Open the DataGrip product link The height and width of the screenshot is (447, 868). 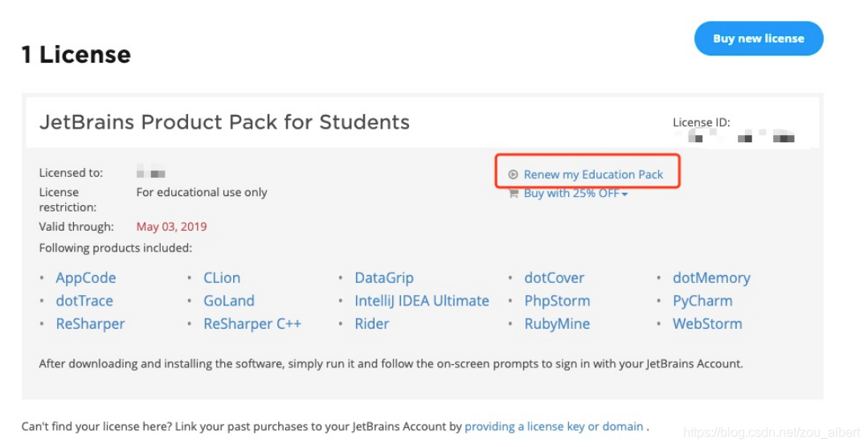tap(384, 278)
